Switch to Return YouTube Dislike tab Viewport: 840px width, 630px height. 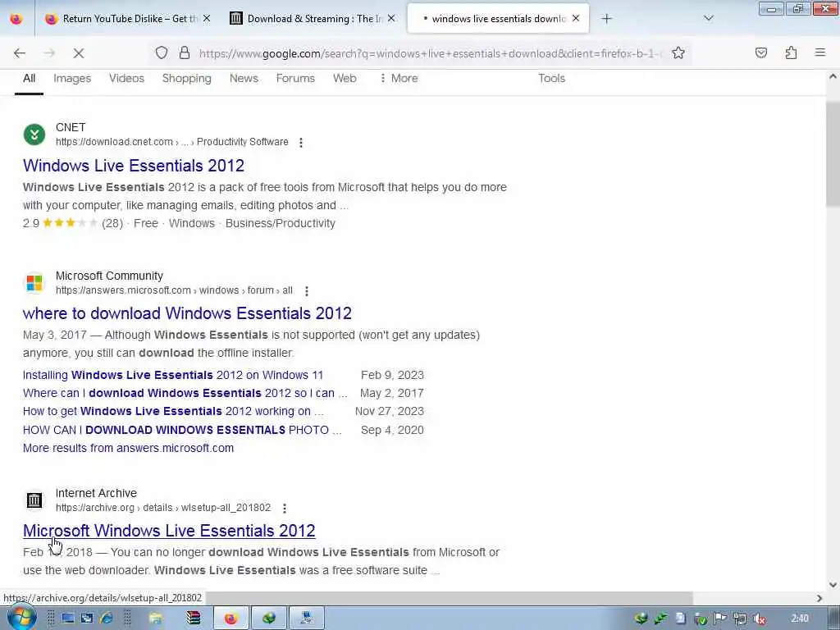(127, 19)
